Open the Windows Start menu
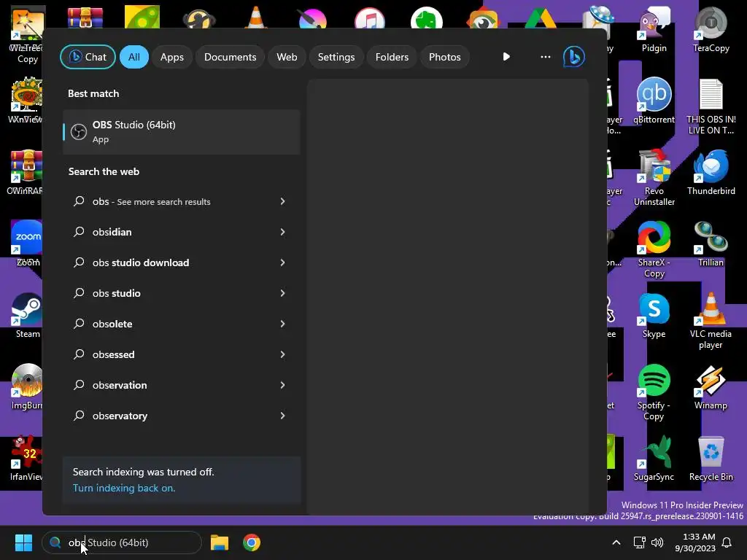The image size is (747, 560). (23, 542)
